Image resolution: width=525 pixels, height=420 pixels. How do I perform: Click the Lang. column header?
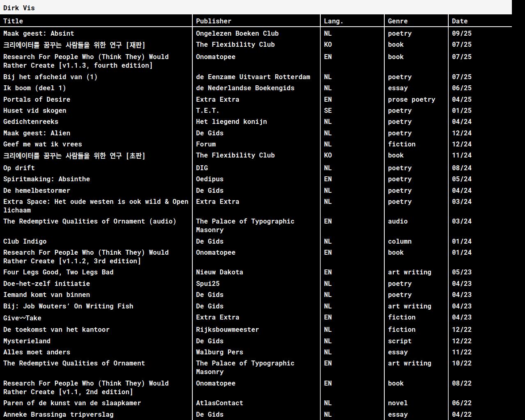[333, 21]
